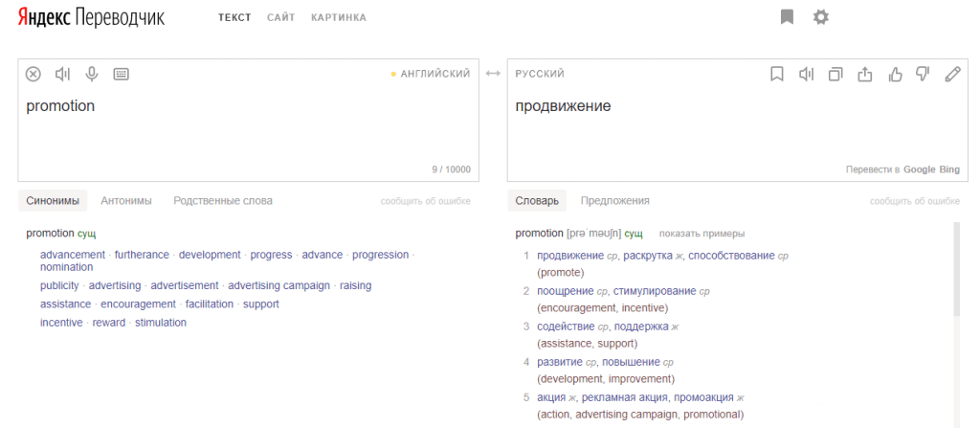The width and height of the screenshot is (980, 428).
Task: Click the 9 / 10000 character counter
Action: point(452,169)
